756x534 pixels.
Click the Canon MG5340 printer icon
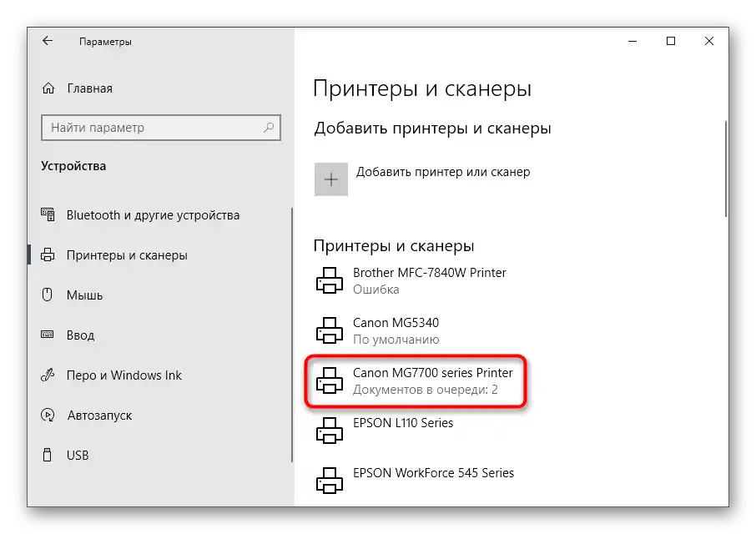coord(330,330)
